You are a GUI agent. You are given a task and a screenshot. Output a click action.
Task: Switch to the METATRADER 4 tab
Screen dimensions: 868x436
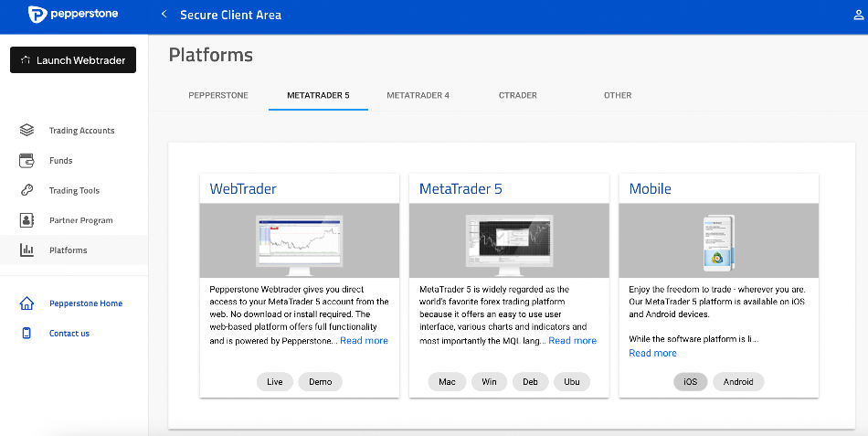(418, 95)
